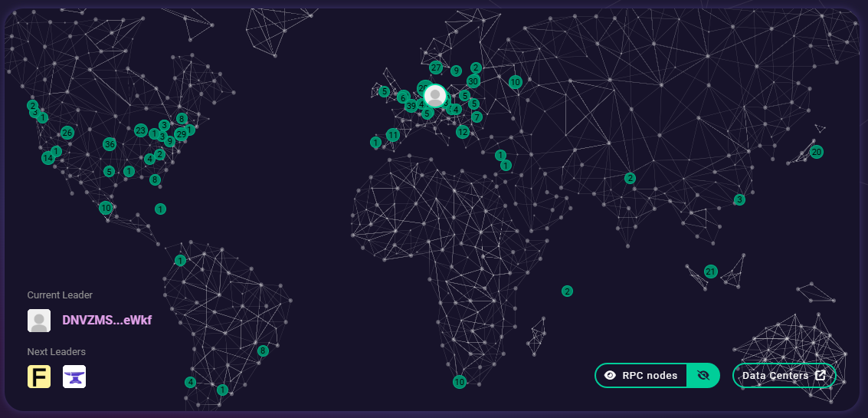This screenshot has height=418, width=868.
Task: Click the 26-node cluster marker
Action: [x=67, y=133]
